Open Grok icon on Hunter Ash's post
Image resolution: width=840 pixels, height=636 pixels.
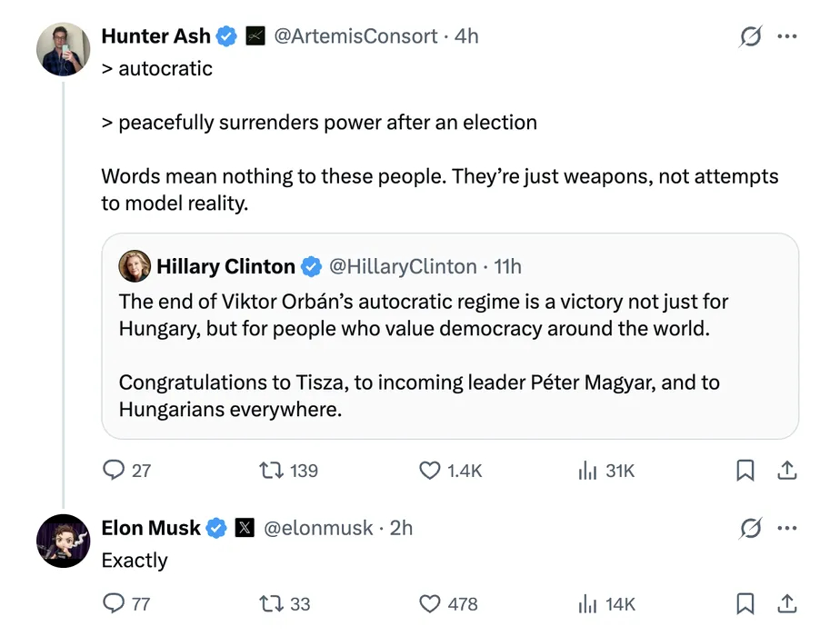point(751,36)
